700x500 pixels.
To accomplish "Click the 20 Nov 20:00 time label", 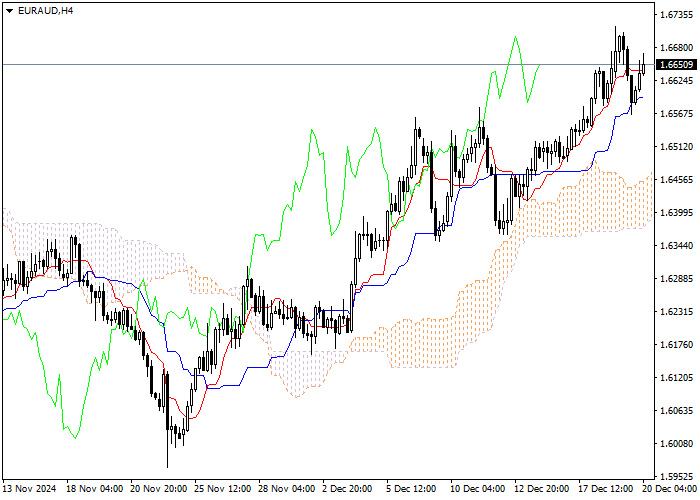I will 159,489.
